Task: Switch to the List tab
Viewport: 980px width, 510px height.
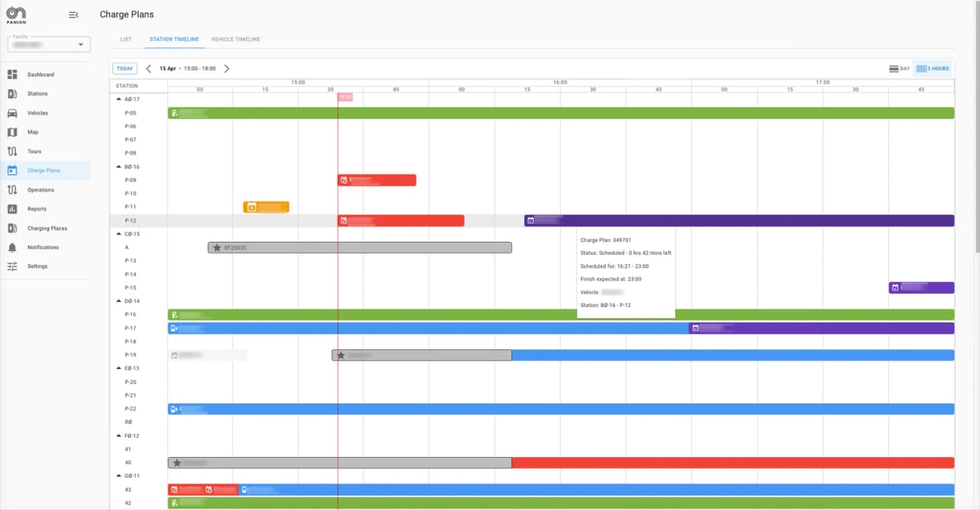Action: coord(126,39)
